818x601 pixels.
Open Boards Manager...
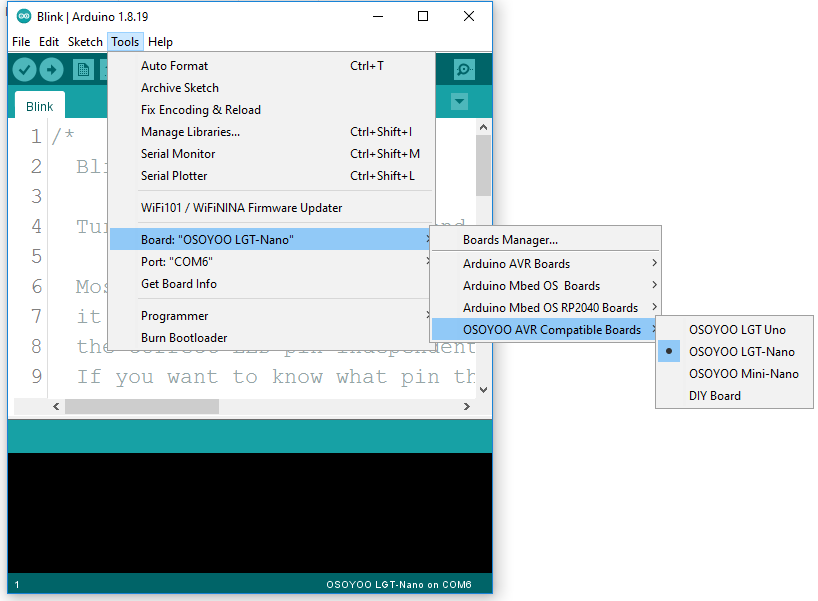[546, 239]
